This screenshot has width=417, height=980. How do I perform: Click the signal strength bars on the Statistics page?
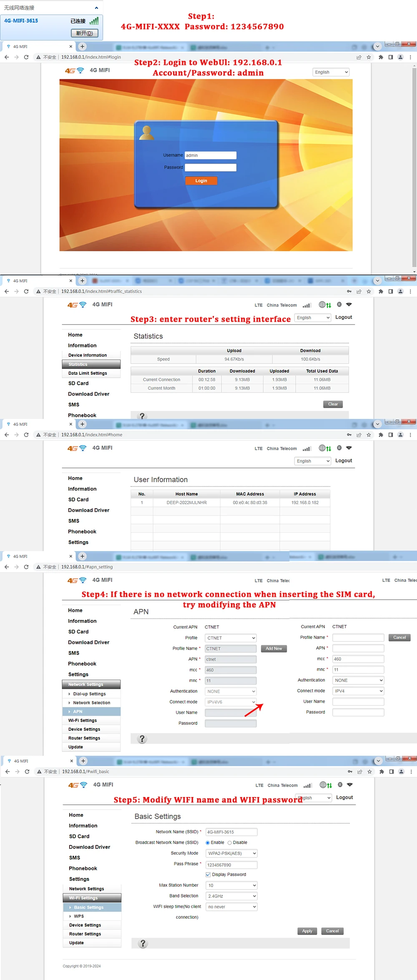[x=307, y=305]
